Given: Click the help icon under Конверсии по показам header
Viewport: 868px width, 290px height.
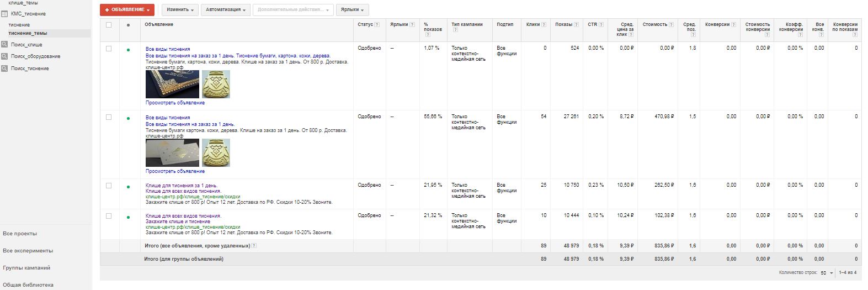Looking at the screenshot, I should [855, 35].
